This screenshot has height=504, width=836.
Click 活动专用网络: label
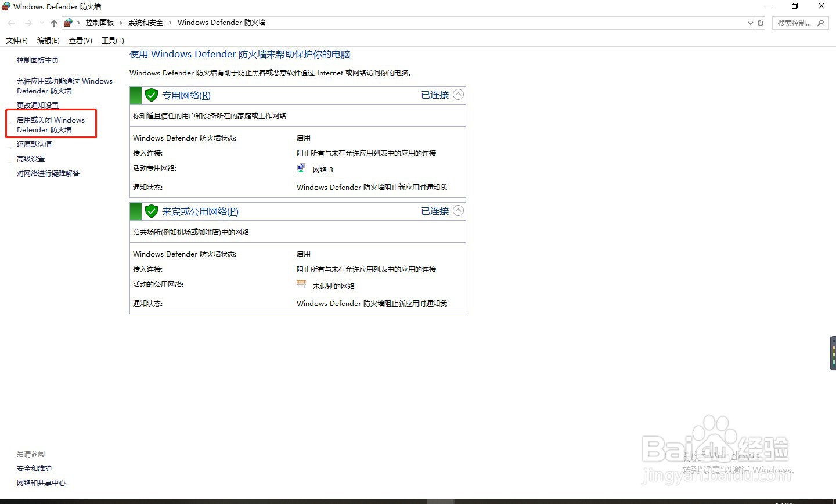(154, 168)
